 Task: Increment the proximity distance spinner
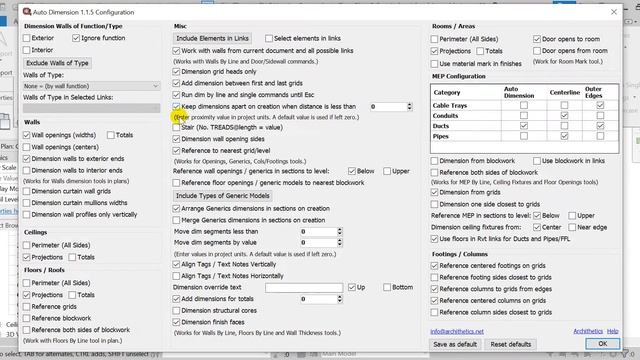point(409,104)
